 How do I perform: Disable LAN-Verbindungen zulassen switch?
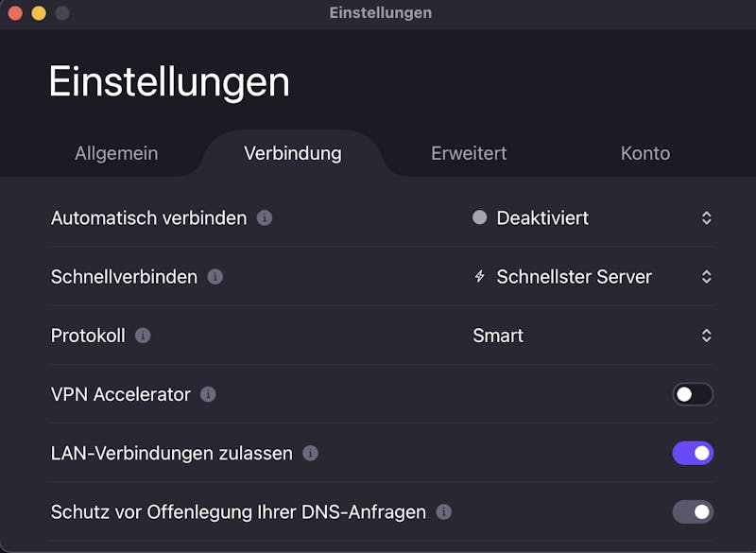[x=693, y=453]
